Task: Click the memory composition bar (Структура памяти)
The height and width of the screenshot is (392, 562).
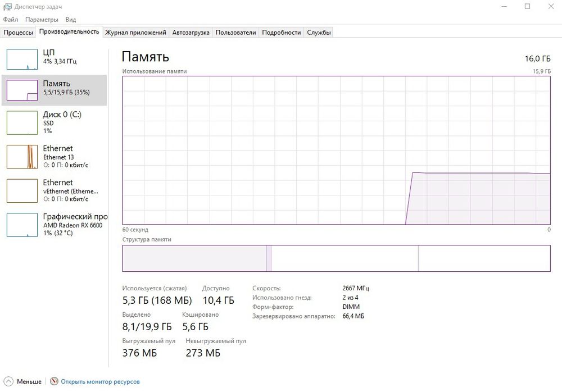Action: pos(336,258)
